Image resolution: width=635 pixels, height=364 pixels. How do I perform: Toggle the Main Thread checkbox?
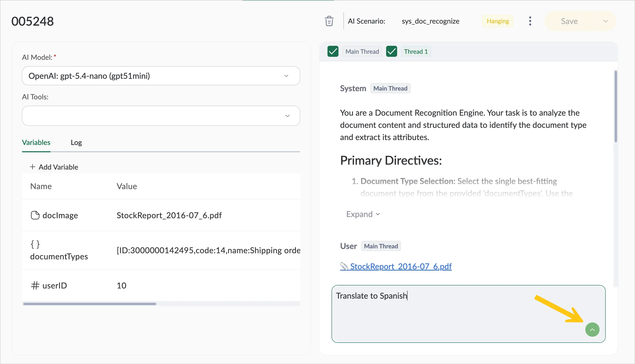point(333,52)
